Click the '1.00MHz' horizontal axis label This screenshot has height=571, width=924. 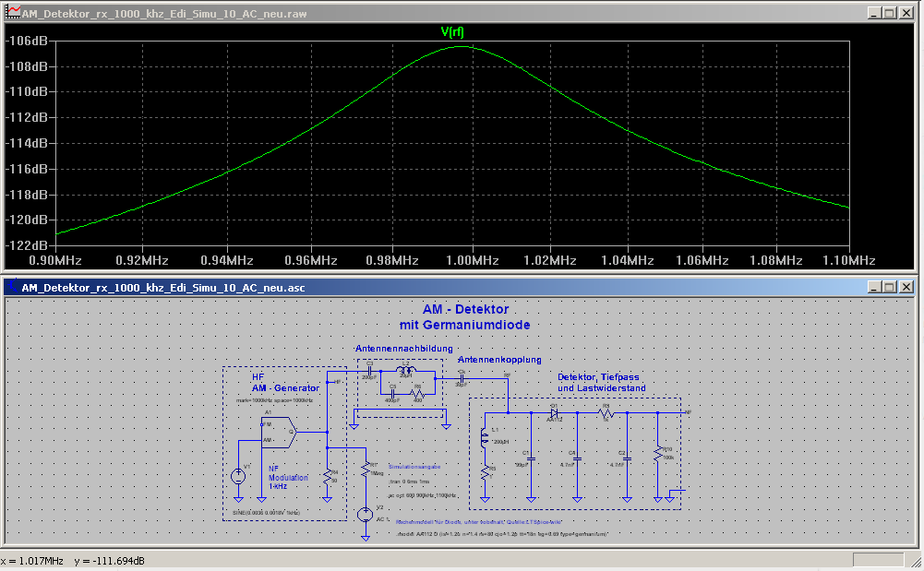[473, 260]
